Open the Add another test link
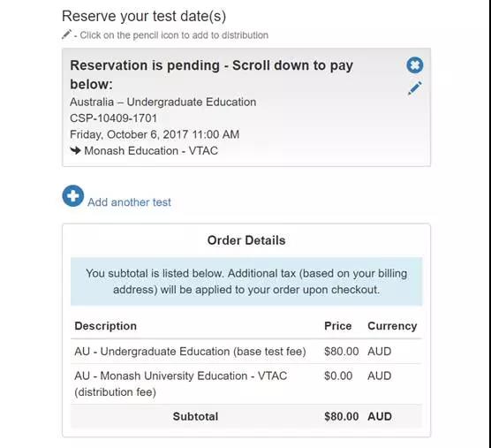The image size is (491, 448). point(129,202)
